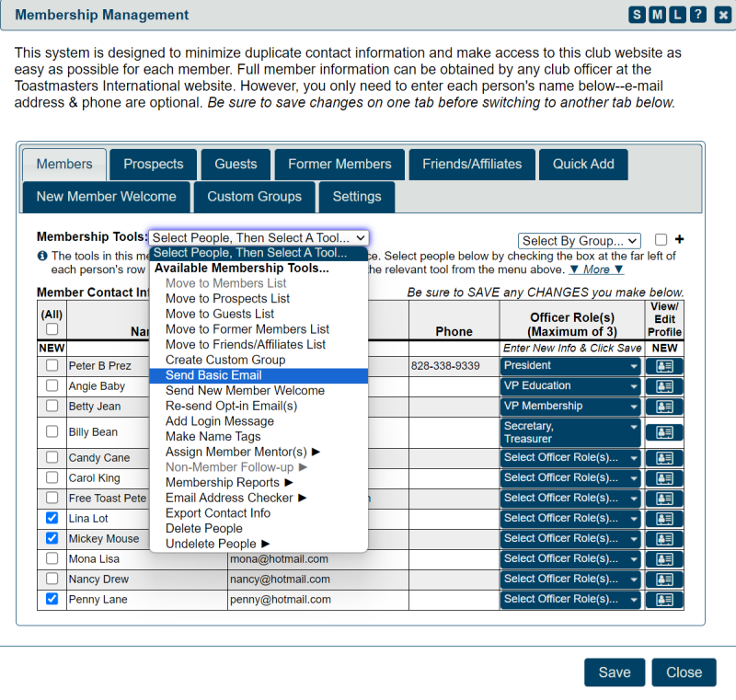Viewport: 736px width, 700px height.
Task: Open VP Education officer role dropdown
Action: click(570, 385)
